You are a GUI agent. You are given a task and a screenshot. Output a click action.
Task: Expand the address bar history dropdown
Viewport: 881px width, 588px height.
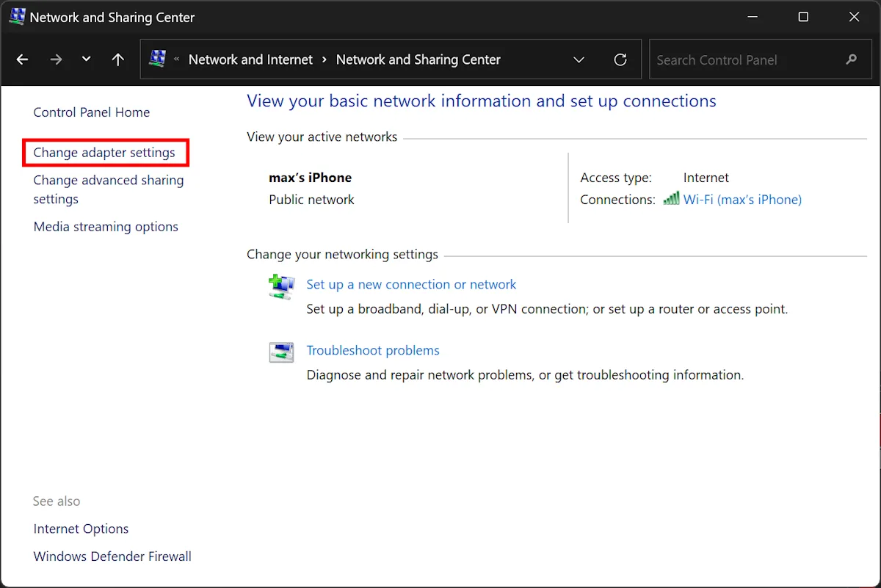click(x=579, y=59)
